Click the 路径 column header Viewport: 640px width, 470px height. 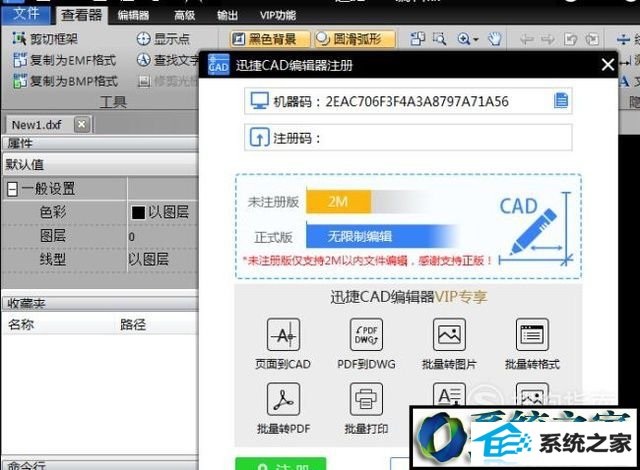(x=133, y=325)
